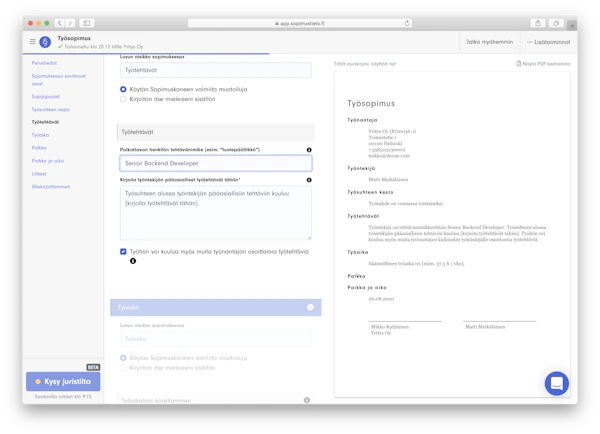Click info icon below the muita työtehtäviä checkbox
The height and width of the screenshot is (434, 600).
[x=133, y=261]
